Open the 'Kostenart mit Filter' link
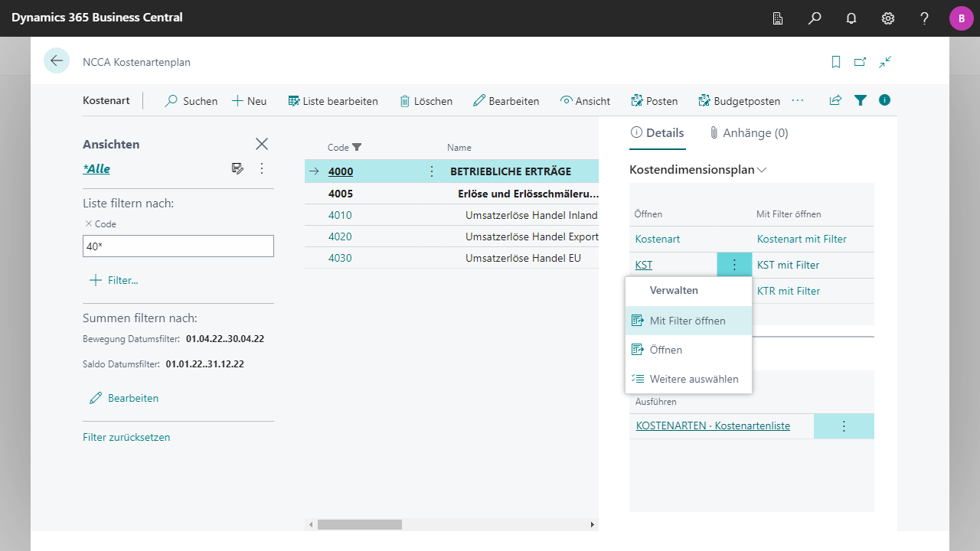 pos(802,239)
